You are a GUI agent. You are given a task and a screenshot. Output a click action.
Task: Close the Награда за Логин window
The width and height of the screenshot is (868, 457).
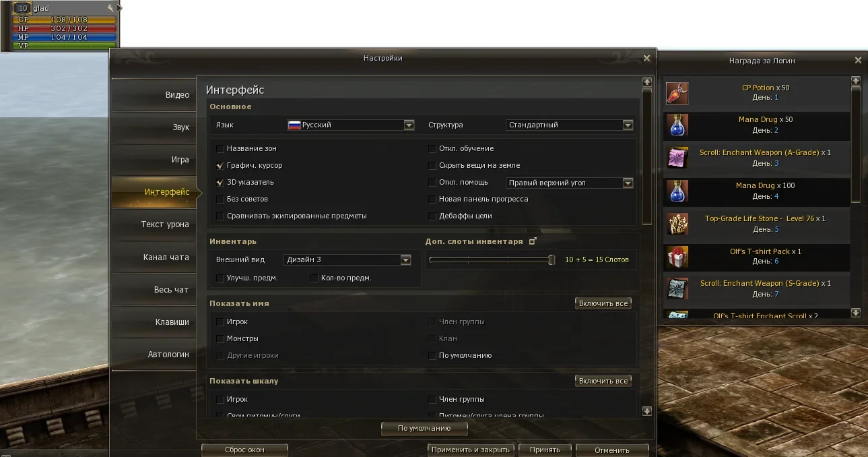coord(858,60)
